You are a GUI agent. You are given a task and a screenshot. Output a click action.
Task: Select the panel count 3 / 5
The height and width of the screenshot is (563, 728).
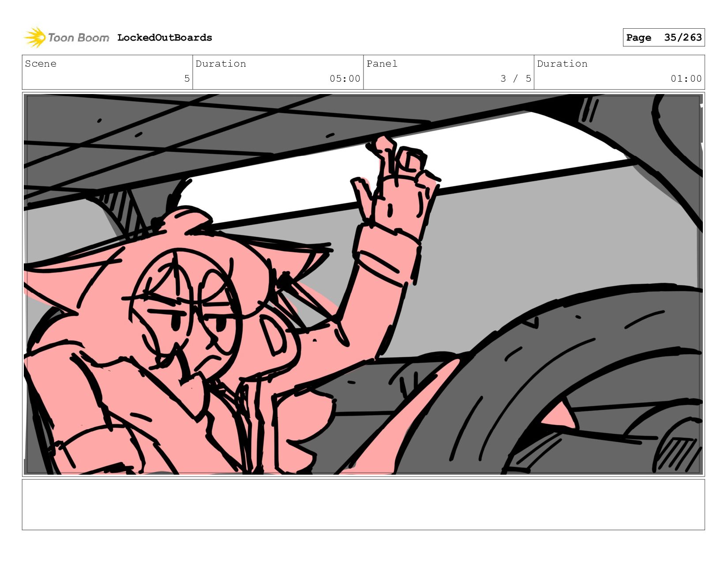516,79
